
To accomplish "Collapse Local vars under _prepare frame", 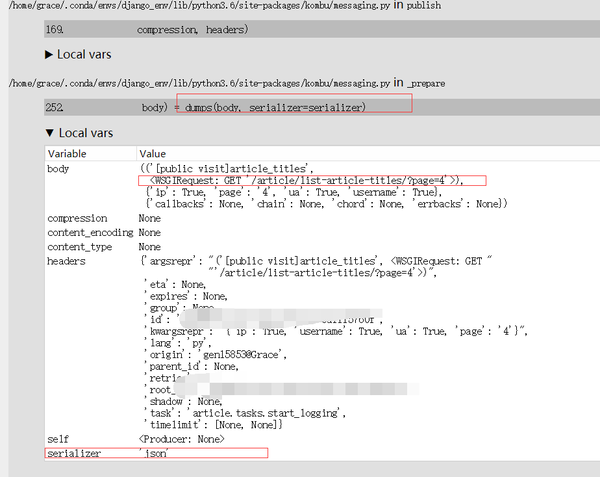I will (79, 133).
